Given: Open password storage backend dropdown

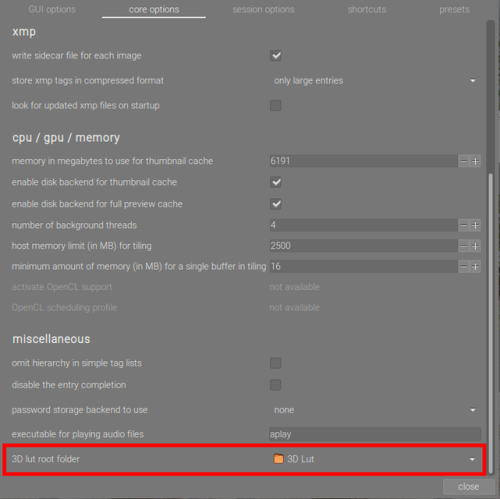Looking at the screenshot, I should [x=375, y=410].
